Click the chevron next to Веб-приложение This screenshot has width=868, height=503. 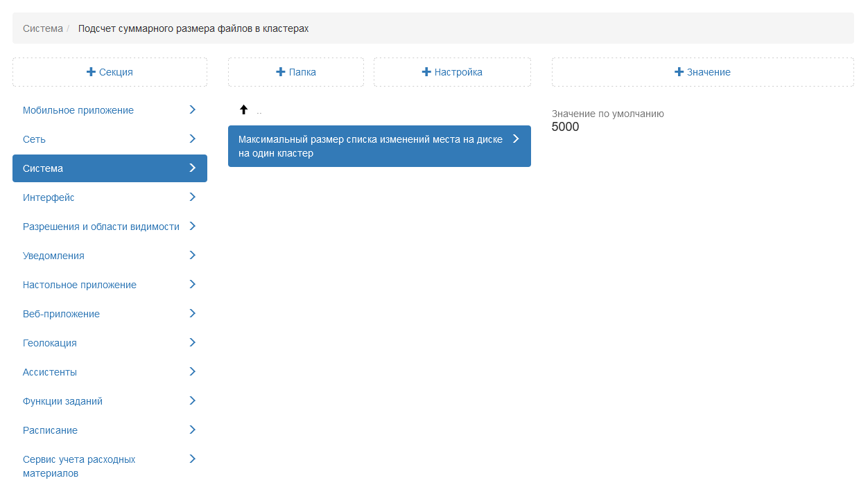point(192,314)
